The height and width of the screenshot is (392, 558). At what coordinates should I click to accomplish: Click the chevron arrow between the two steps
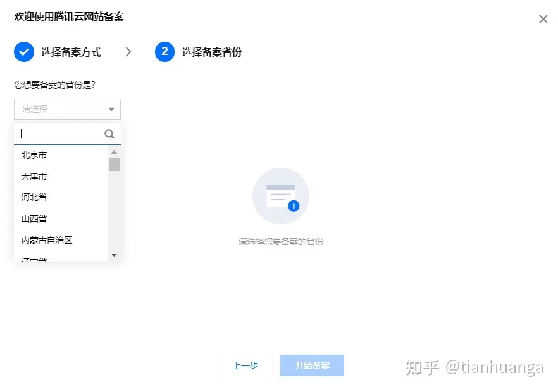click(128, 52)
